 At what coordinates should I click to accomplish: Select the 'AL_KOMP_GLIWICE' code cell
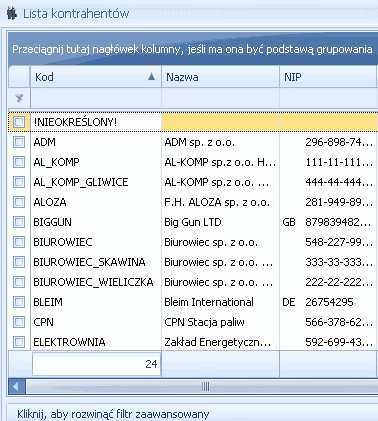coord(96,182)
